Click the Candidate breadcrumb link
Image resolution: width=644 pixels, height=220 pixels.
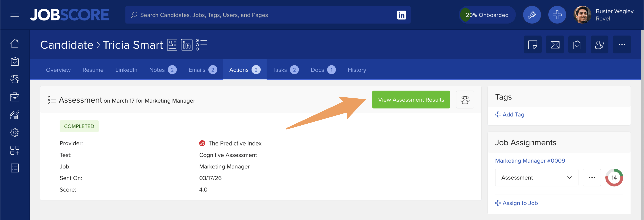point(67,45)
